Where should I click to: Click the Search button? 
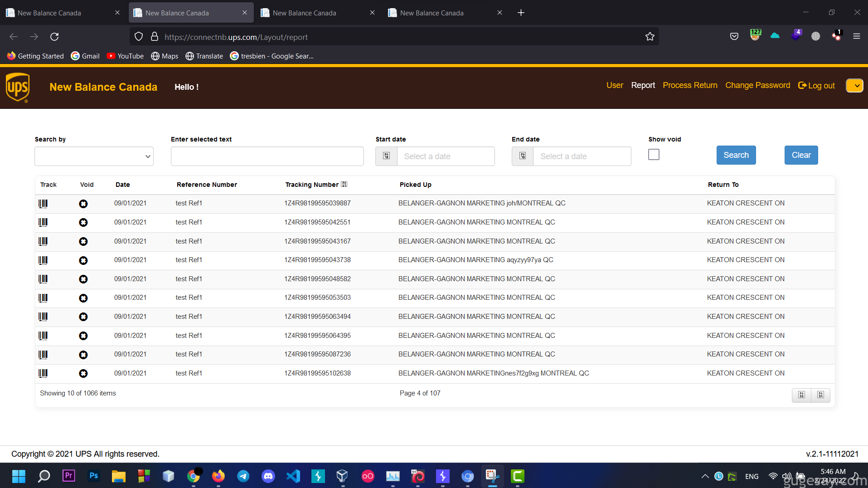click(x=736, y=155)
